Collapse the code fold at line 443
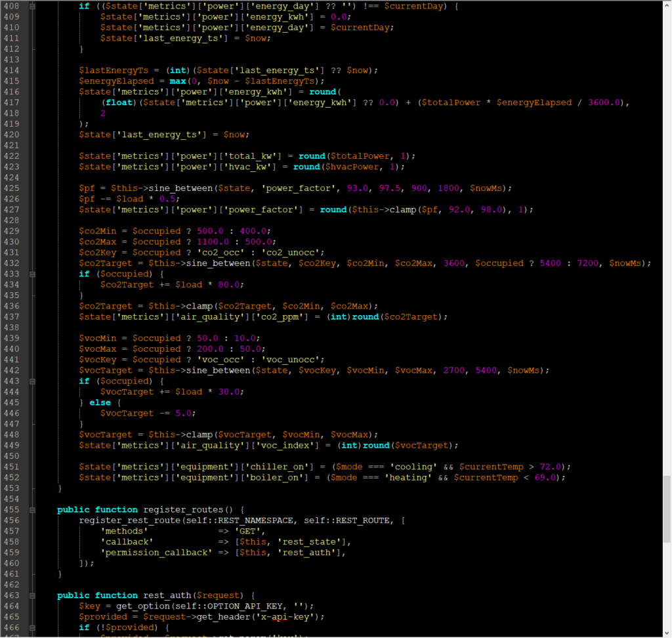672x638 pixels. click(x=31, y=381)
